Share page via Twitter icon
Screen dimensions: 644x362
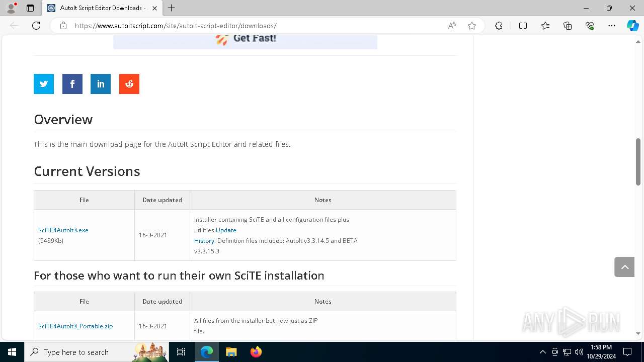pos(44,84)
